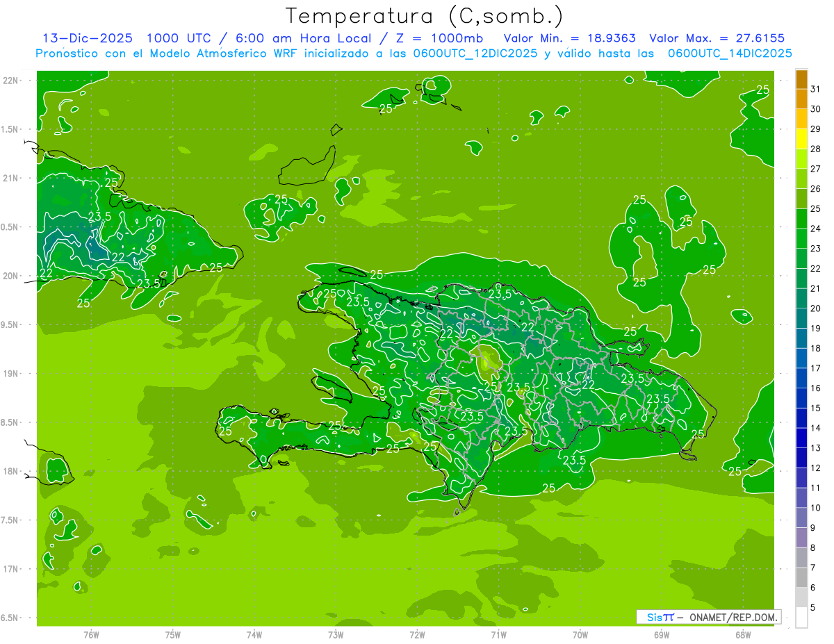Image resolution: width=834 pixels, height=644 pixels.
Task: Click the "76W" longitude label
Action: (91, 635)
